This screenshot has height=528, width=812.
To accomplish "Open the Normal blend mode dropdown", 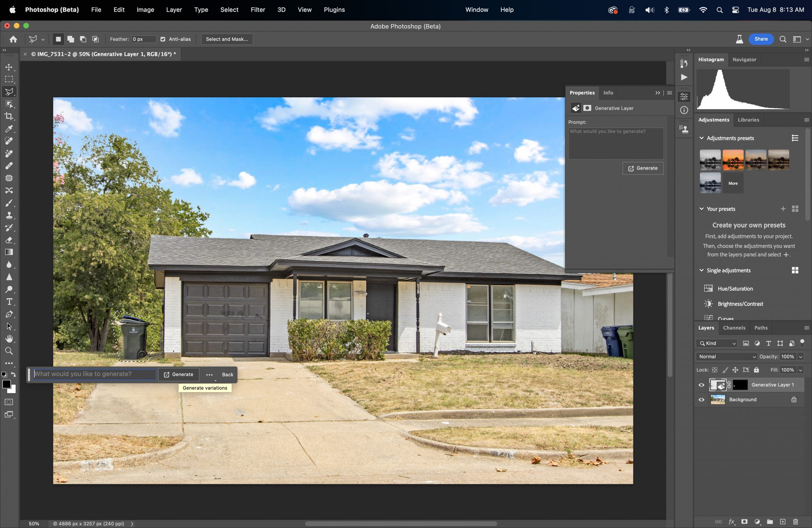I will click(726, 356).
